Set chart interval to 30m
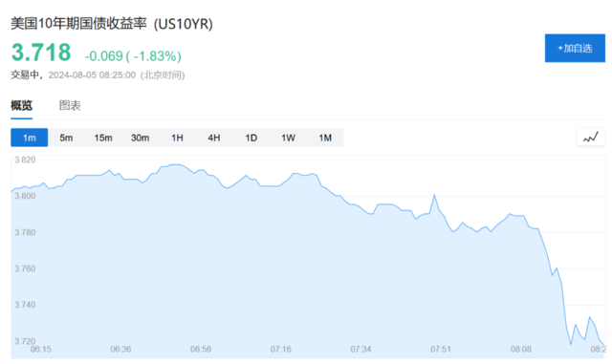 point(141,138)
